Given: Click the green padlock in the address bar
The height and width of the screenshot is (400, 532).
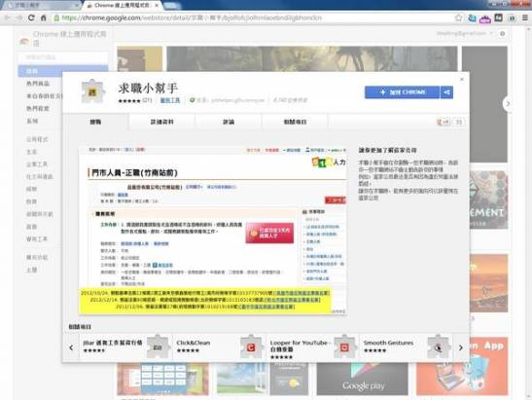Looking at the screenshot, I should [x=56, y=18].
